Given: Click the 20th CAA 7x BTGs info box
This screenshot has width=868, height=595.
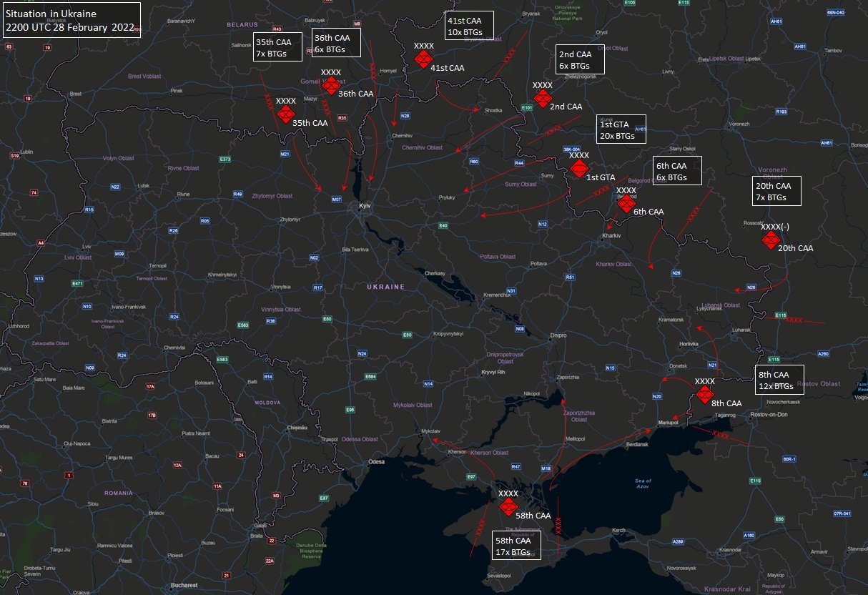Looking at the screenshot, I should tap(776, 191).
